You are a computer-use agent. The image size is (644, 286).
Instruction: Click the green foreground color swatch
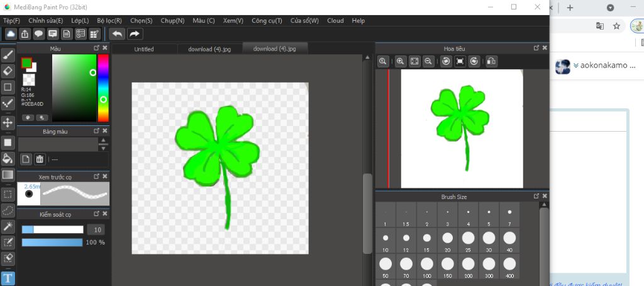[26, 63]
